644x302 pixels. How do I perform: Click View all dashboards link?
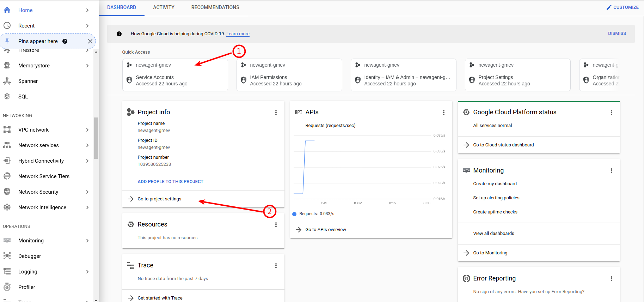pyautogui.click(x=493, y=234)
